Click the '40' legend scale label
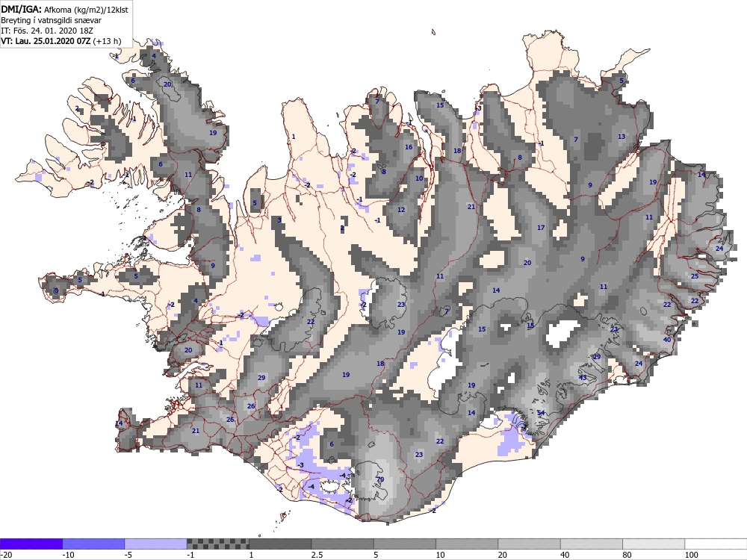The image size is (747, 560). click(565, 555)
